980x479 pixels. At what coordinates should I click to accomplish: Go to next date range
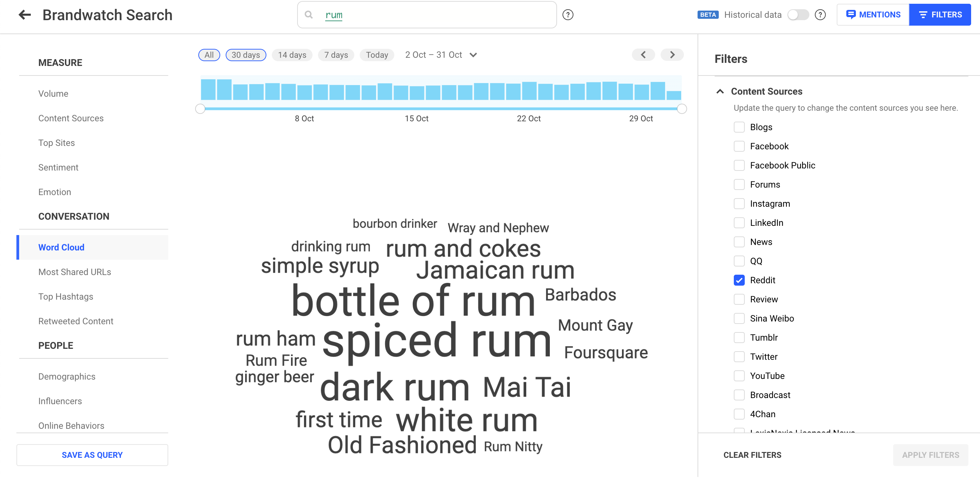(x=672, y=55)
